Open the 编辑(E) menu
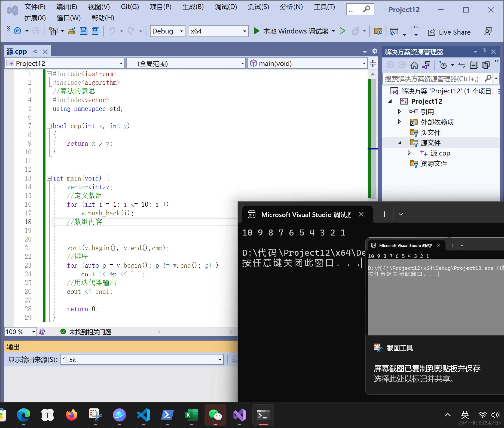This screenshot has height=428, width=504. tap(67, 7)
